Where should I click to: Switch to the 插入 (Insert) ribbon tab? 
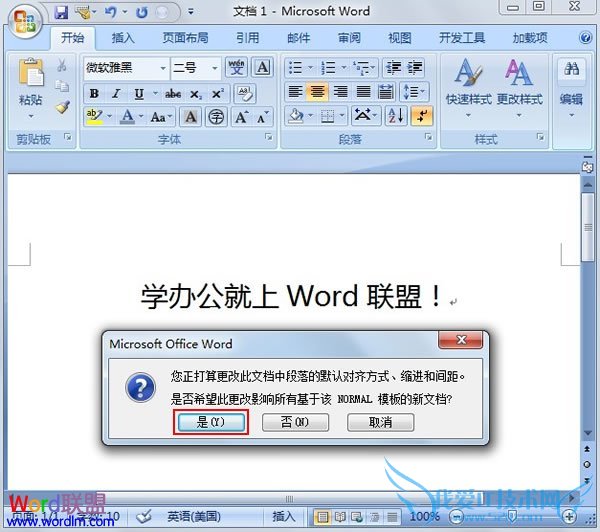[123, 39]
